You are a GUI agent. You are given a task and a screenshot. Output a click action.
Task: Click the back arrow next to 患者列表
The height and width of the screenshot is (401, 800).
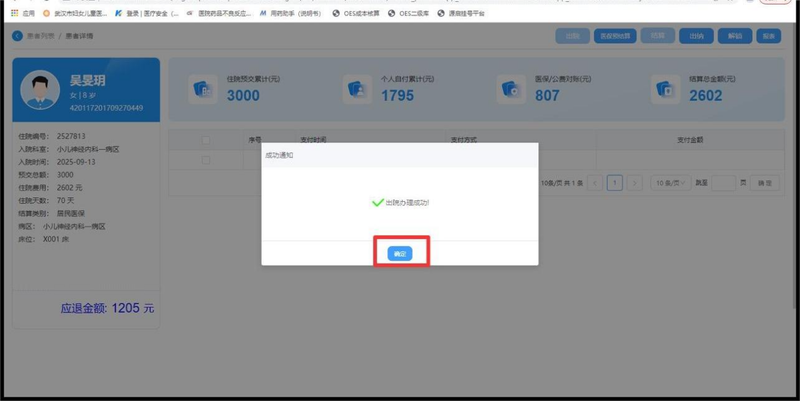tap(17, 36)
